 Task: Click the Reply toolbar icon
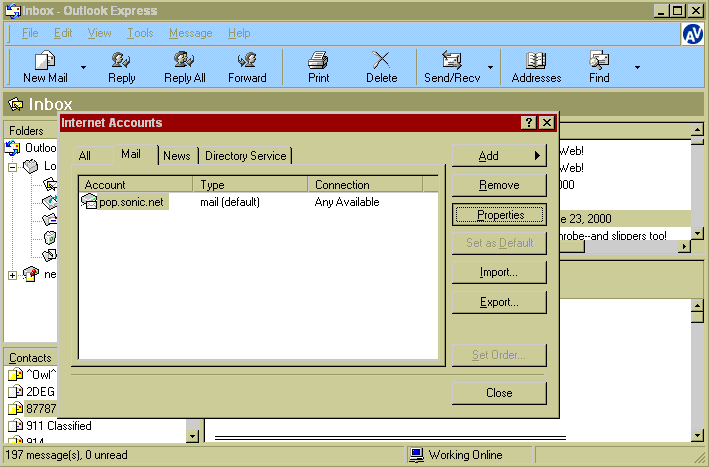coord(121,60)
